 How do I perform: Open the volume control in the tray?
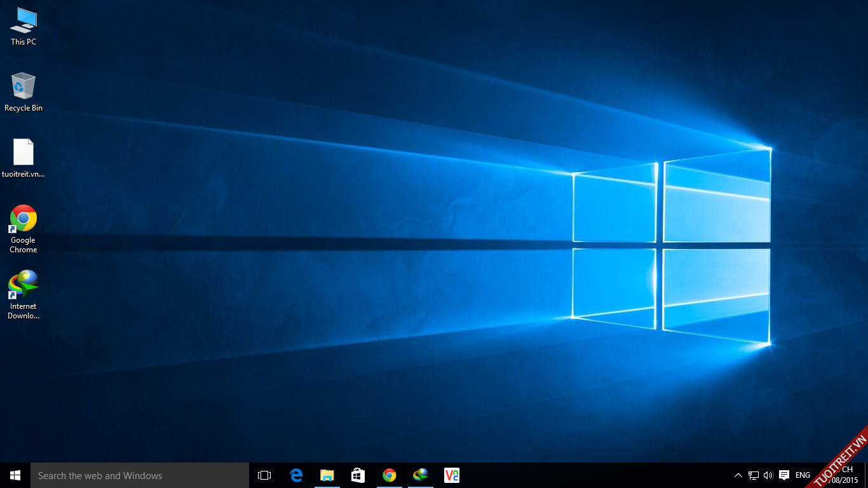pos(768,475)
